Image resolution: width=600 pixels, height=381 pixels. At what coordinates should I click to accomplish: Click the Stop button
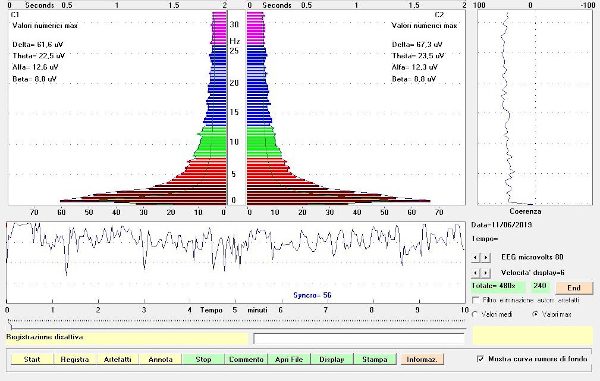tap(203, 359)
